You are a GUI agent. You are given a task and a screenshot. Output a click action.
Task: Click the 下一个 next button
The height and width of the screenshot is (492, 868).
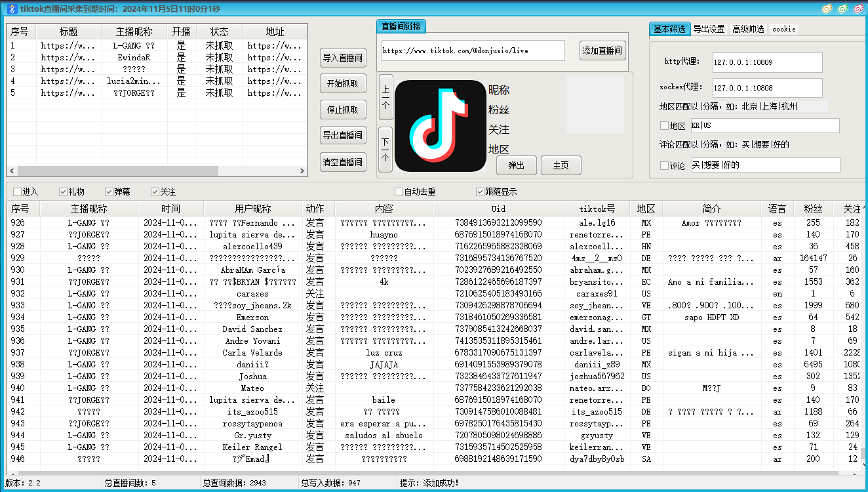(385, 150)
